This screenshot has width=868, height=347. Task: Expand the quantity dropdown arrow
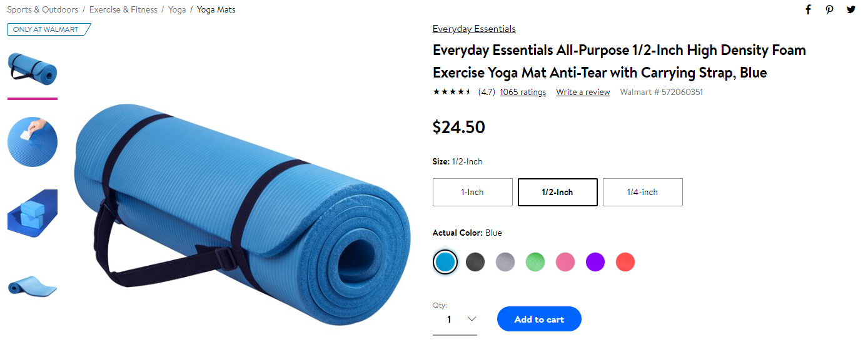[472, 319]
